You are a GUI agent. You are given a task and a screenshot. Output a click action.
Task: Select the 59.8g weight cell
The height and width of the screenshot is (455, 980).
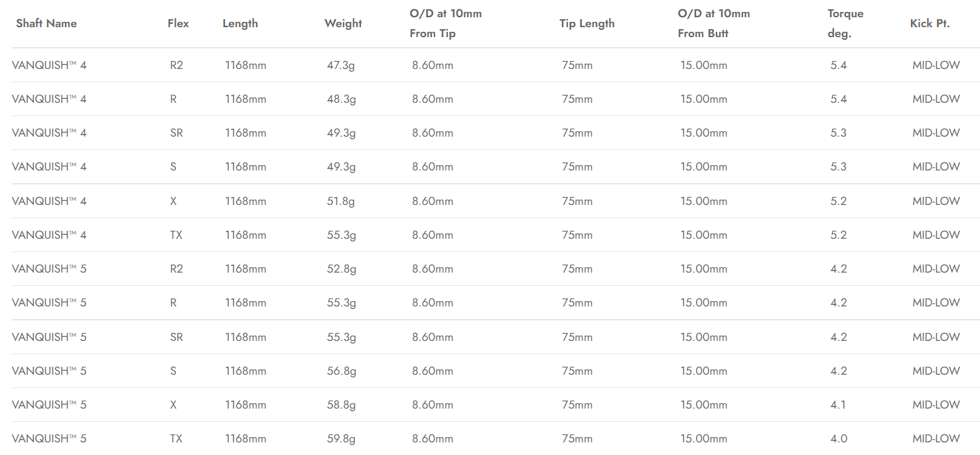click(x=341, y=438)
